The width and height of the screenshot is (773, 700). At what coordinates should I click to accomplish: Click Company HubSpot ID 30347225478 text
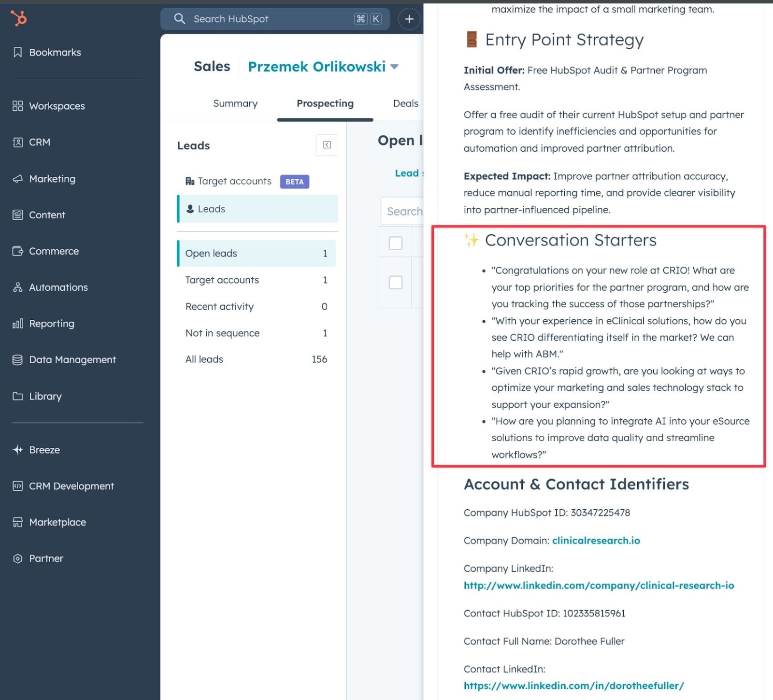547,513
